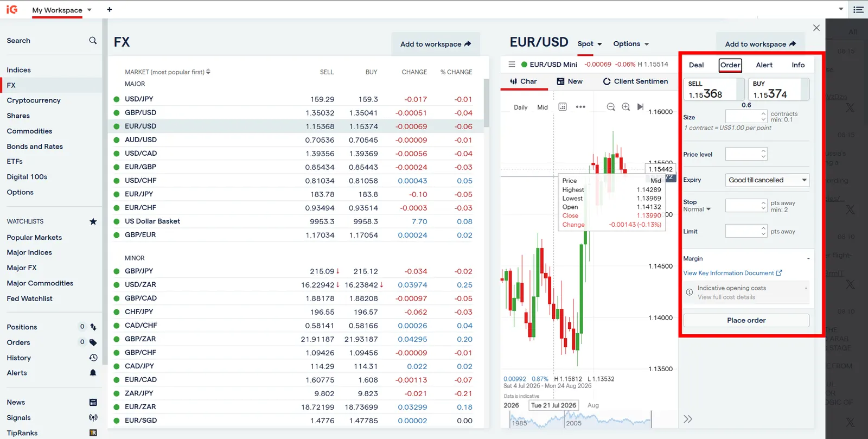The image size is (868, 439).
Task: Click the Alerts bell icon
Action: point(93,373)
